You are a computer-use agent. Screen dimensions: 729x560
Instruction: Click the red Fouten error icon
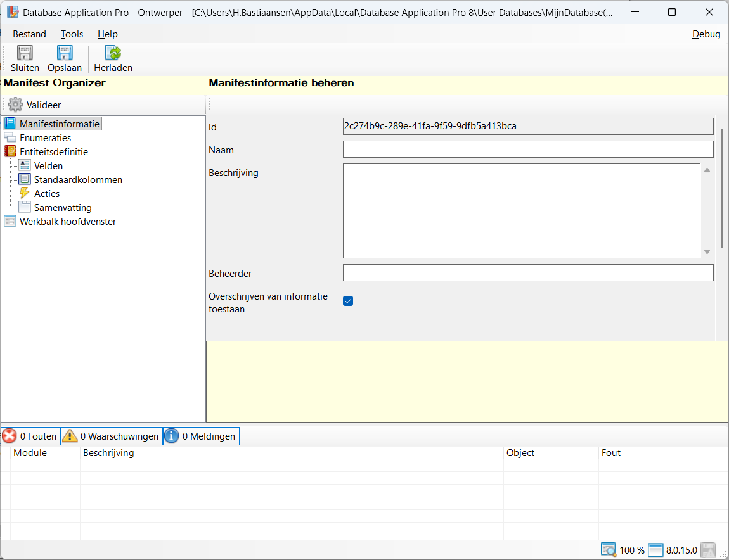point(10,436)
